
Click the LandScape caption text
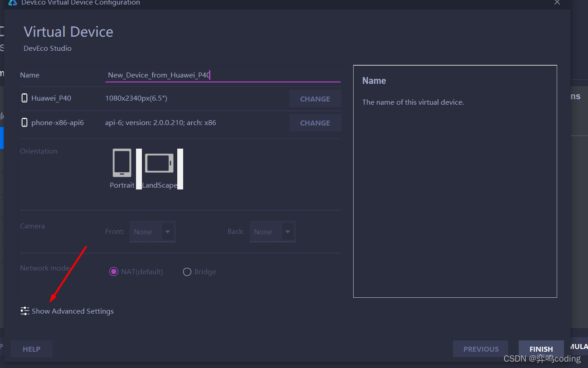pos(160,185)
